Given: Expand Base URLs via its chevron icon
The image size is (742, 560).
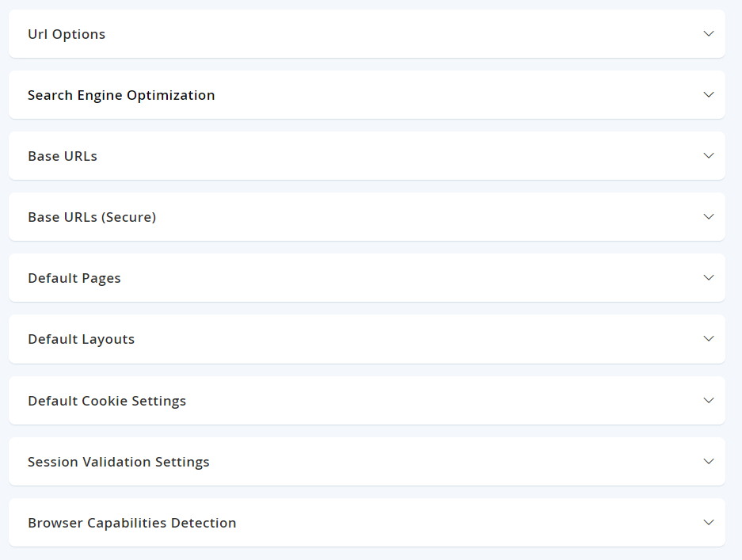Looking at the screenshot, I should pos(709,156).
